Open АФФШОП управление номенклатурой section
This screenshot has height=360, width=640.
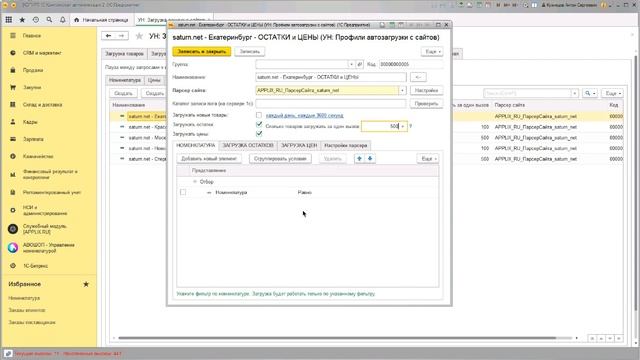coord(49,248)
